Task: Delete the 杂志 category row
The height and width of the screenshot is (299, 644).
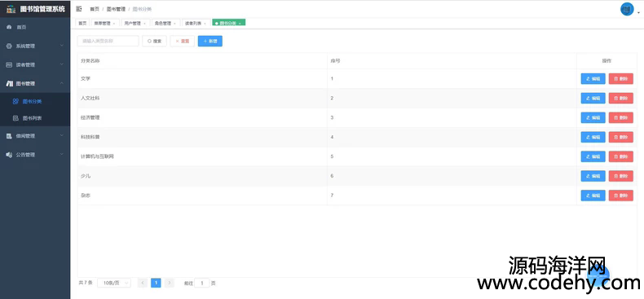Action: (x=620, y=196)
